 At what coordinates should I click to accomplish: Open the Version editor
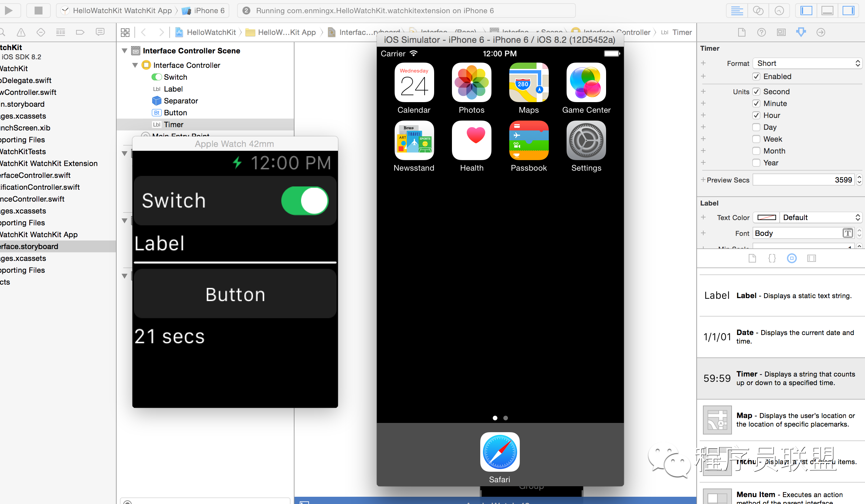click(x=779, y=11)
